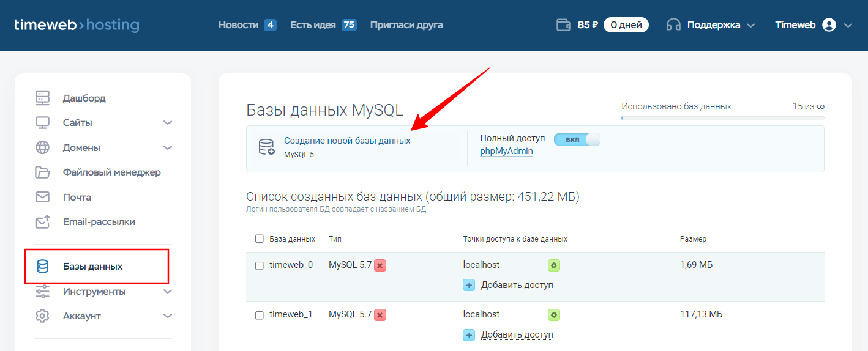Open the phpMyAdmin link

click(x=506, y=151)
